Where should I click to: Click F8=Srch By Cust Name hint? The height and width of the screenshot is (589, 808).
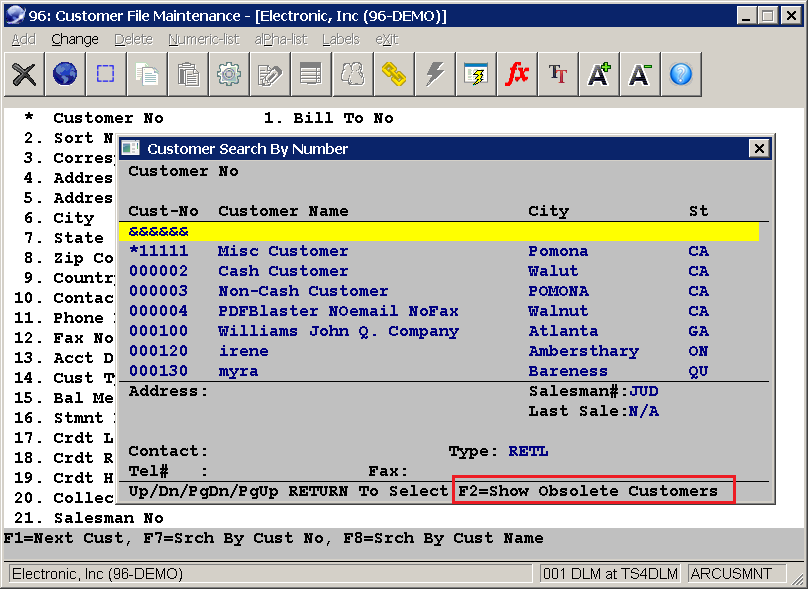click(x=443, y=538)
